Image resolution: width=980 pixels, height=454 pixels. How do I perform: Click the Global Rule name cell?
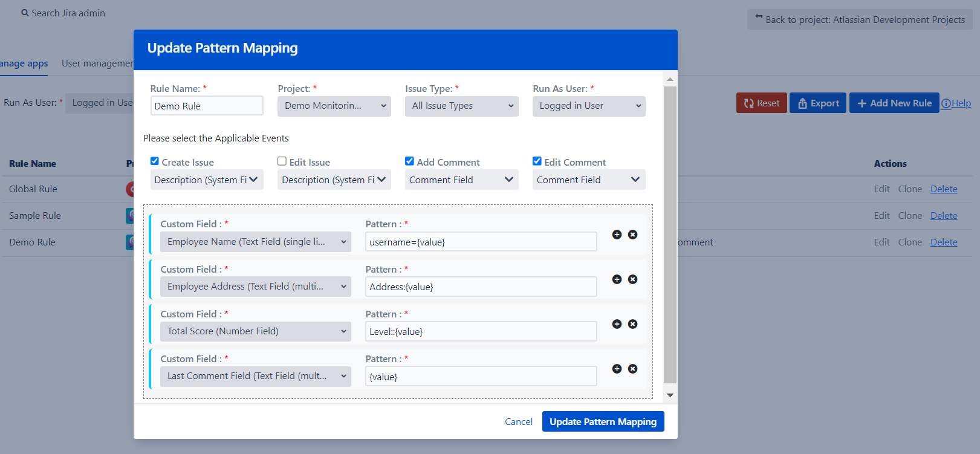tap(33, 189)
